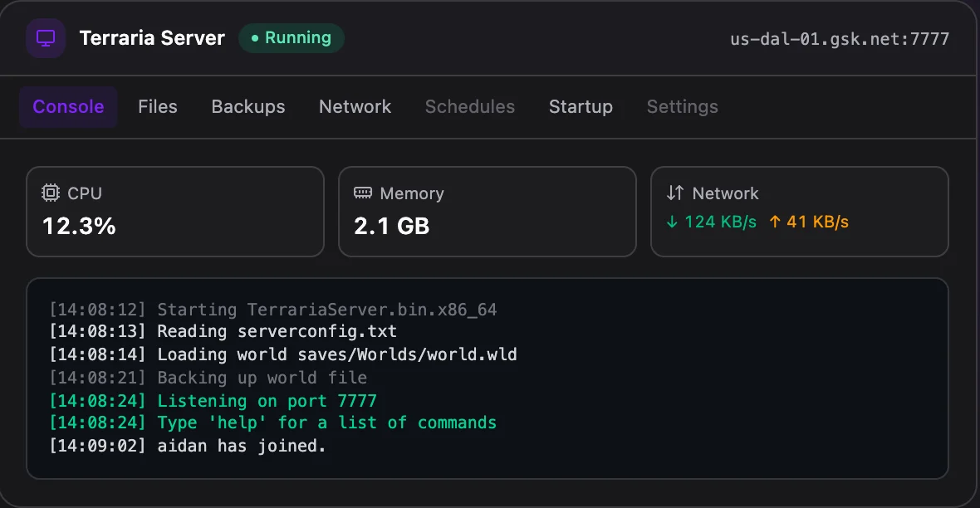
Task: Open the Backups tab
Action: click(248, 107)
